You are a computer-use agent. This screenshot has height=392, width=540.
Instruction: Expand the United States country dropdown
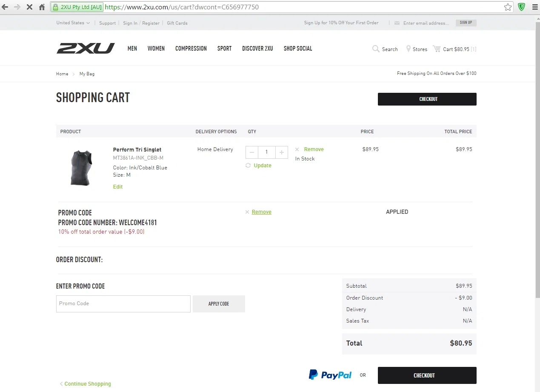pyautogui.click(x=73, y=23)
